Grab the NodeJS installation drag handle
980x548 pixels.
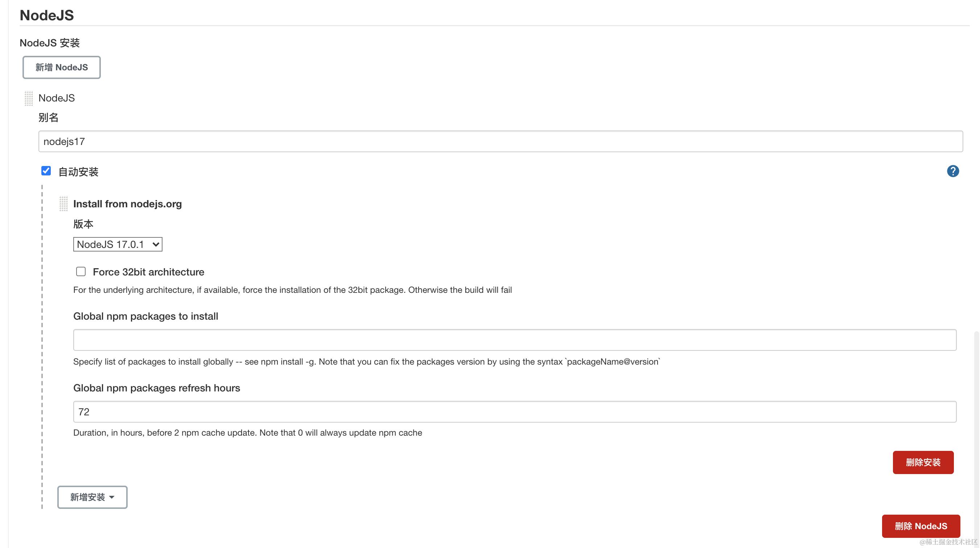coord(29,98)
